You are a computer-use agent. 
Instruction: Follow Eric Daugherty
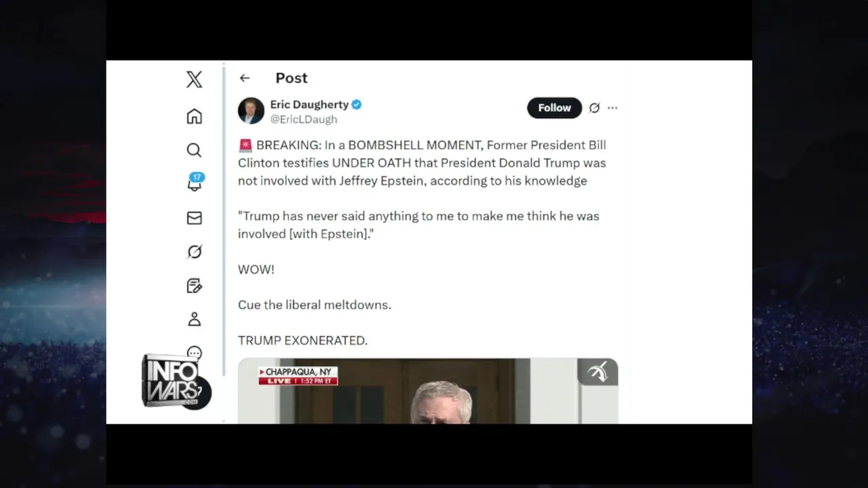point(554,108)
